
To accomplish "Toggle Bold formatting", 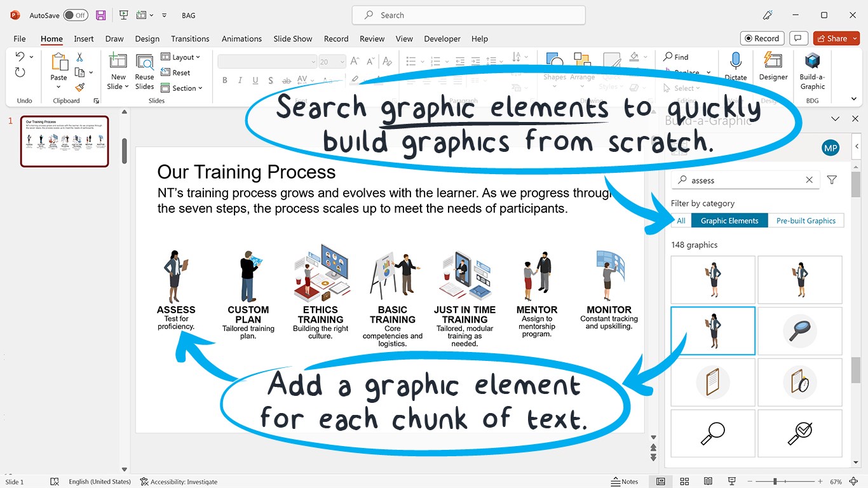I will tap(224, 80).
